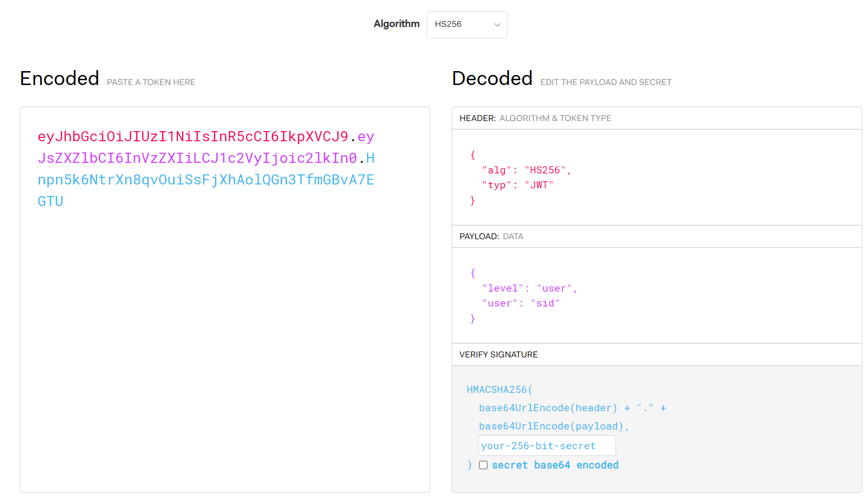The width and height of the screenshot is (868, 502).
Task: Click the Encoded heading
Action: click(x=60, y=78)
